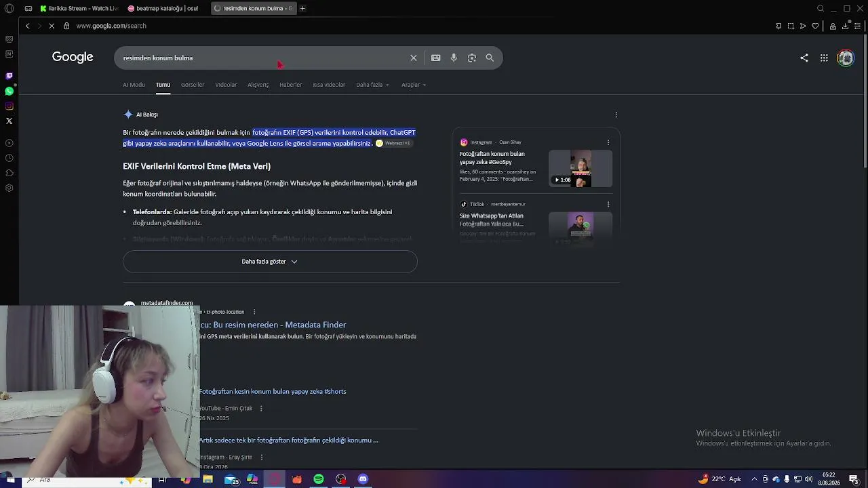Search by image with Google Lens
Image resolution: width=868 pixels, height=488 pixels.
(x=472, y=58)
